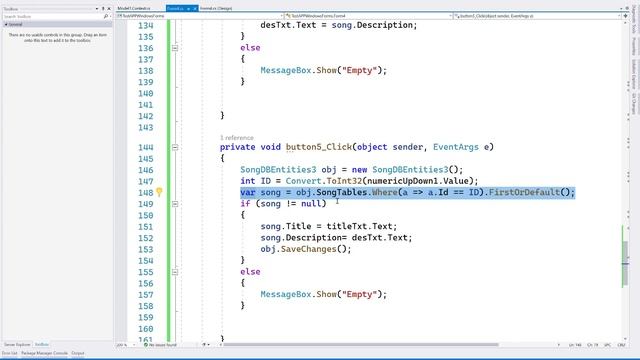640x360 pixels.
Task: Collapse the General group in the Toolbox
Action: [6, 24]
